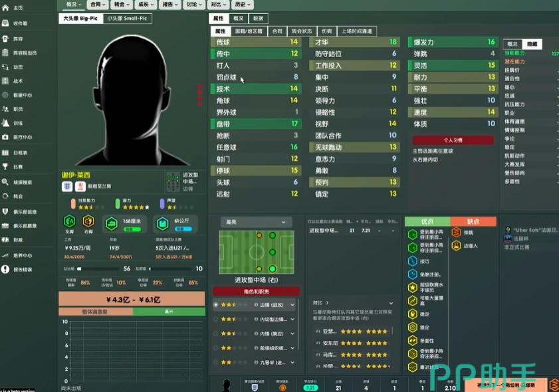Select the 内切型边锋 role radio button

[x=215, y=319]
